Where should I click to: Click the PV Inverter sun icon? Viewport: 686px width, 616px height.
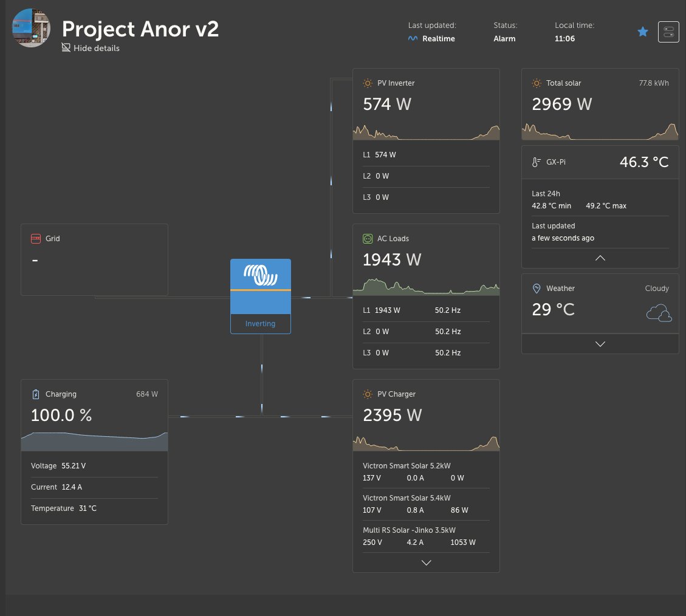point(368,83)
